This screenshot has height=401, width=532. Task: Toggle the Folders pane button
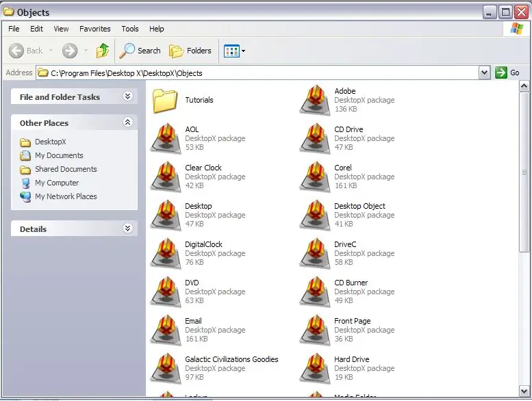(x=190, y=51)
